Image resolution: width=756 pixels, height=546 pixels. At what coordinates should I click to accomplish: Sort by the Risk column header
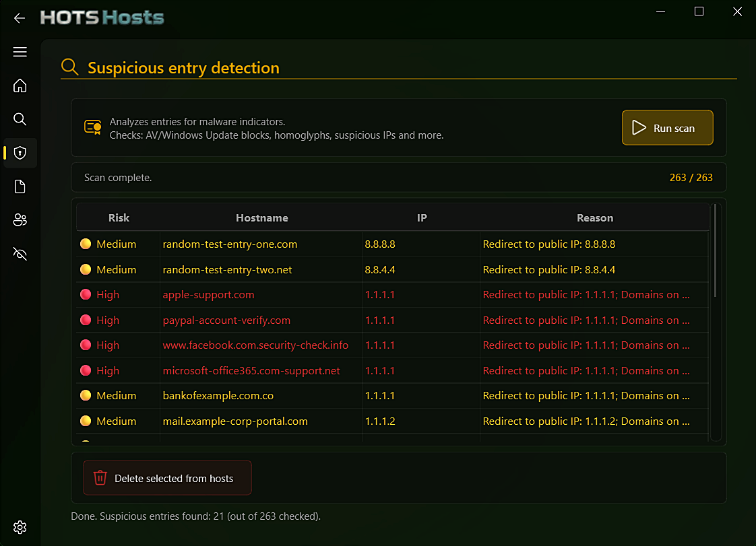point(119,218)
